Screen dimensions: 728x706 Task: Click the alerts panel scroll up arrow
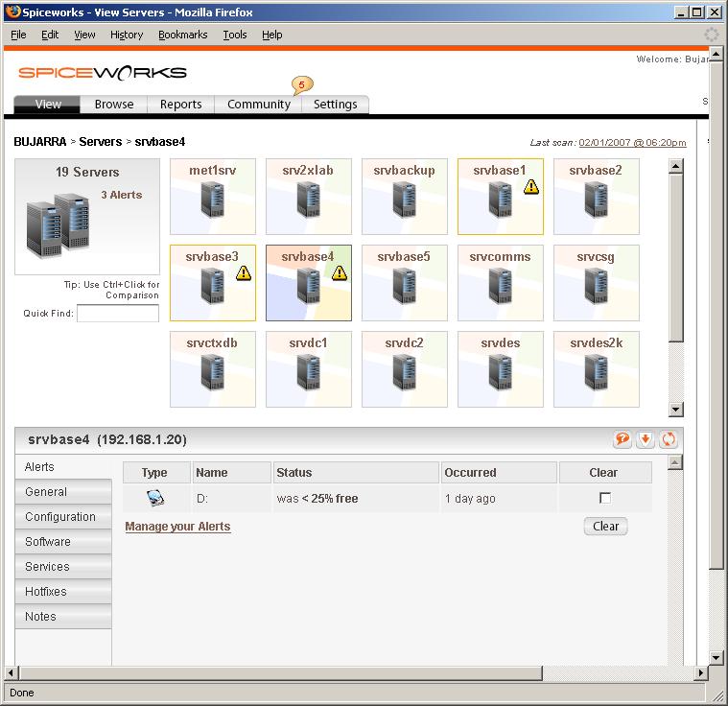tap(675, 462)
